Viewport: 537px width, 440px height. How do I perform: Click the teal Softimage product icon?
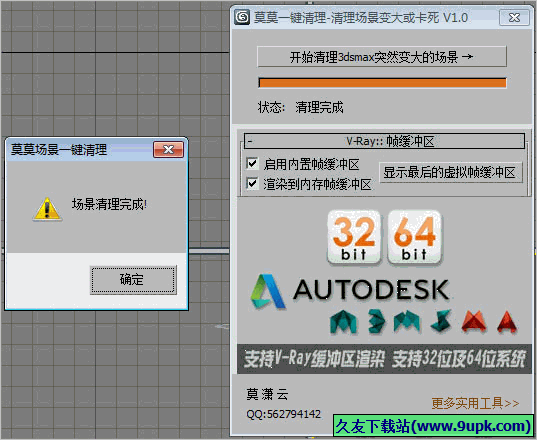(441, 321)
